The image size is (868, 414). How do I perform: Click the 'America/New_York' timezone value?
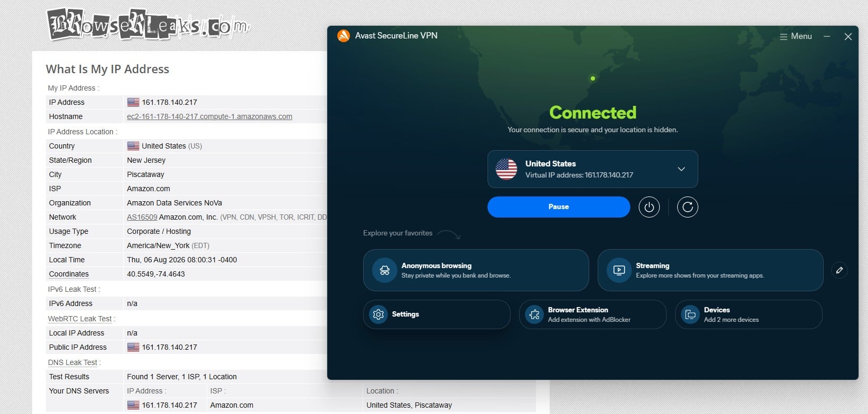point(158,245)
